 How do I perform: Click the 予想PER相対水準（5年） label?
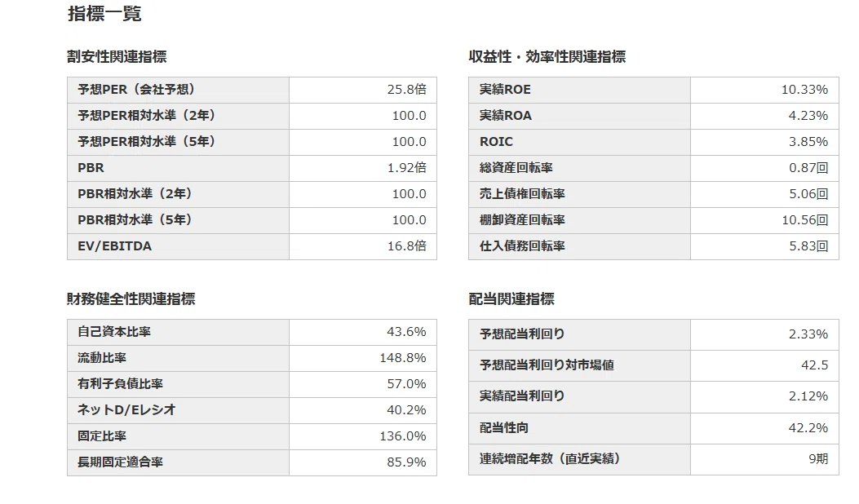146,141
